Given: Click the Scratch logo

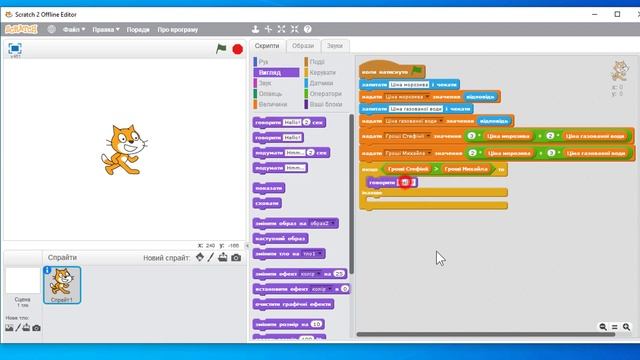Looking at the screenshot, I should click(21, 29).
